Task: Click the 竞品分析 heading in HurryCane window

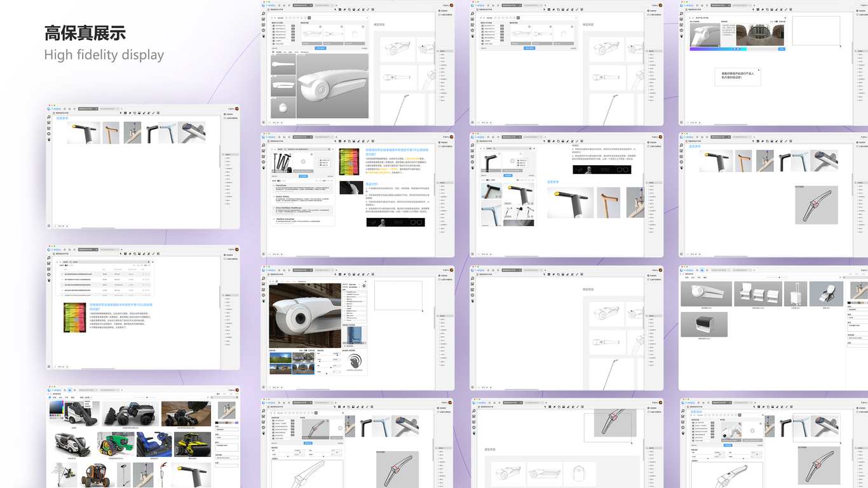Action: point(372,184)
